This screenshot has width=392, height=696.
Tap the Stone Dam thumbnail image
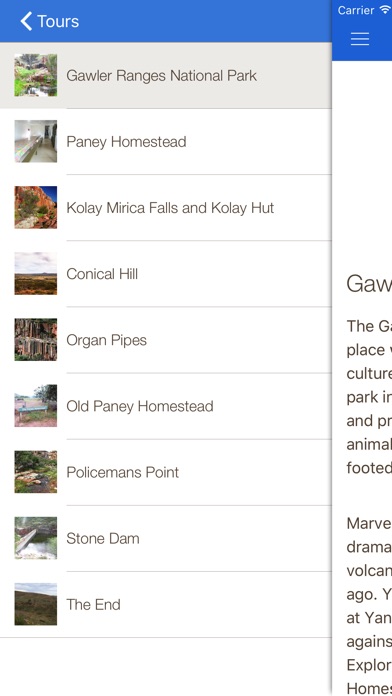click(x=36, y=538)
